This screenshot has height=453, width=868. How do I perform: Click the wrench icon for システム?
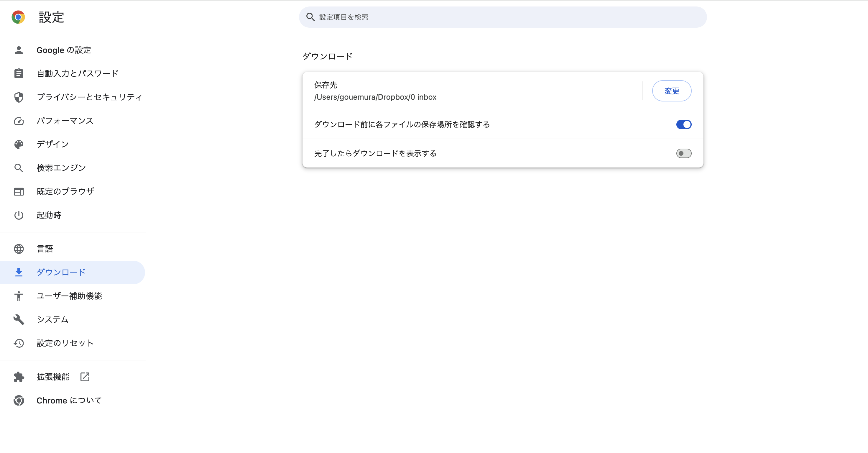19,319
